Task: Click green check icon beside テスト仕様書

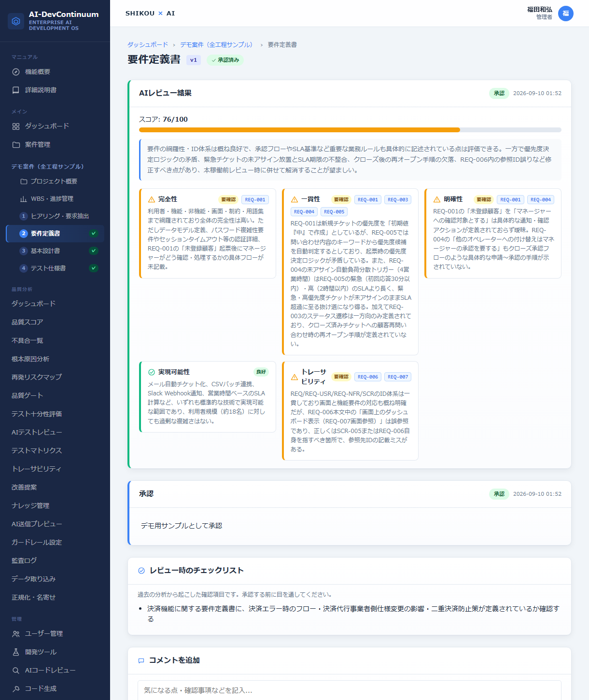Action: click(94, 268)
